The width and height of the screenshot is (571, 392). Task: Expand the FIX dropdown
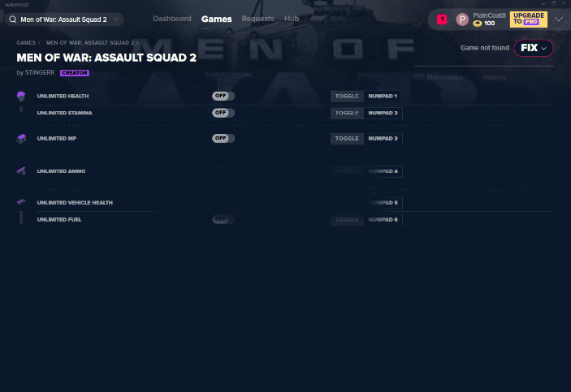[534, 48]
